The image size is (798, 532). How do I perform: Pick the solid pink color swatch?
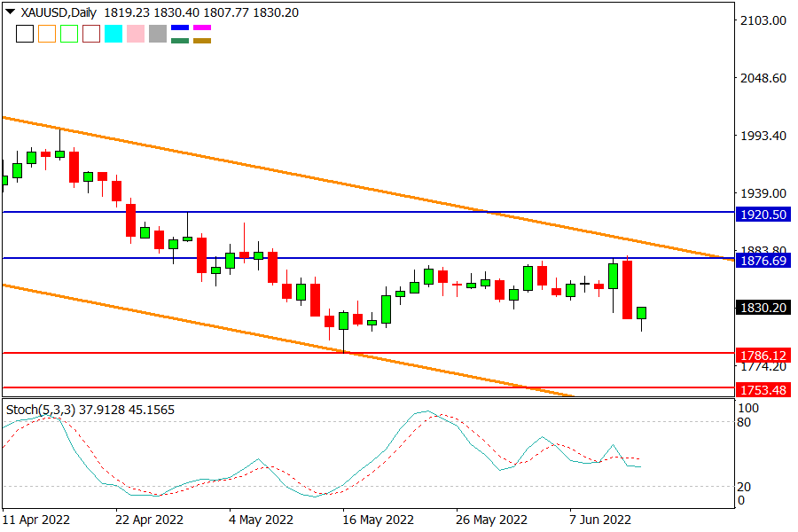pos(136,34)
